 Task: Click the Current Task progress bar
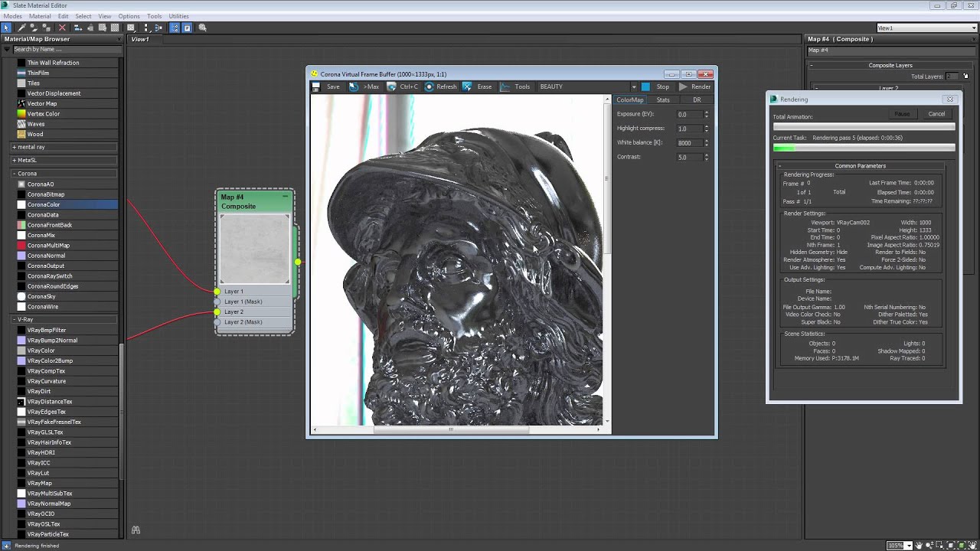tap(864, 148)
